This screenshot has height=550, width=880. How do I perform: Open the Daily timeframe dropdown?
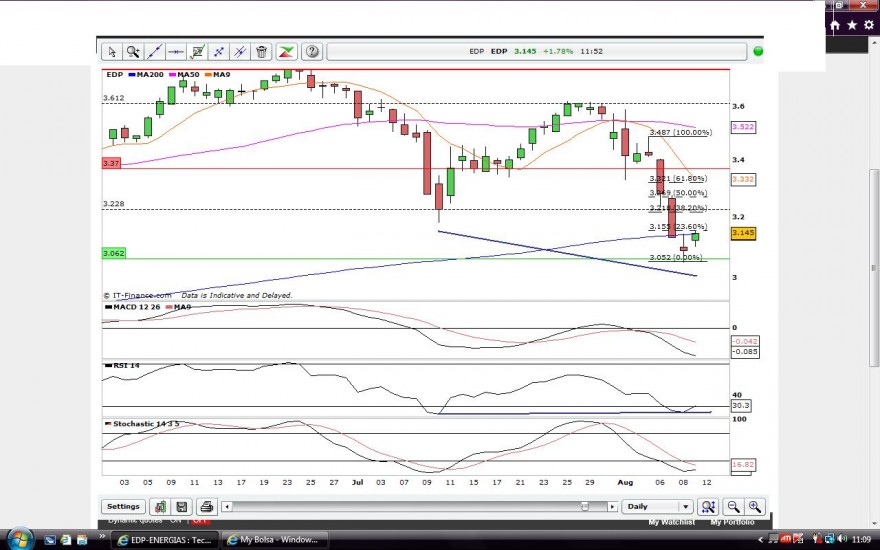click(657, 507)
